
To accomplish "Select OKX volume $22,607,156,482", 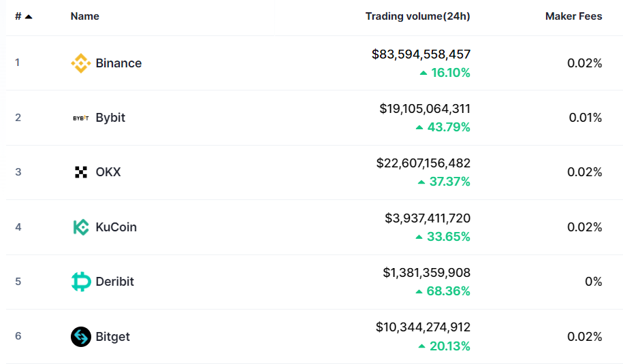I will (x=423, y=163).
